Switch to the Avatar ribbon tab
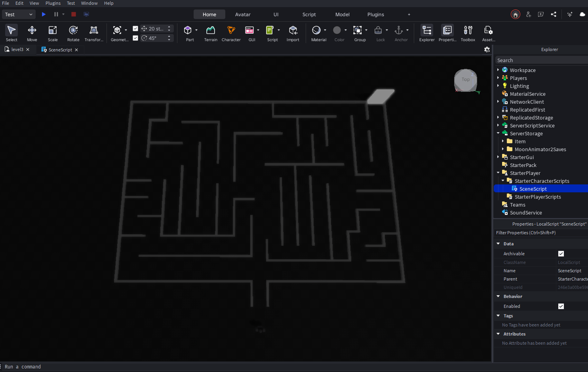Screen dimensions: 588x372 (243, 15)
